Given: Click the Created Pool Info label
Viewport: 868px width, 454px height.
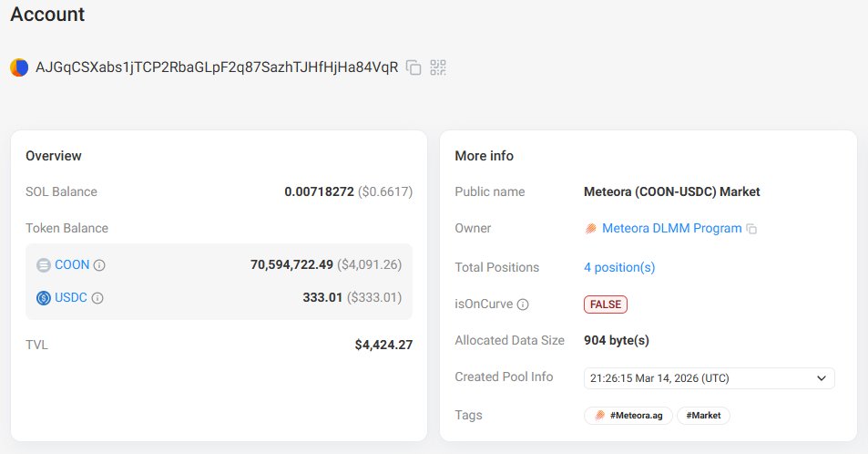Looking at the screenshot, I should click(504, 377).
